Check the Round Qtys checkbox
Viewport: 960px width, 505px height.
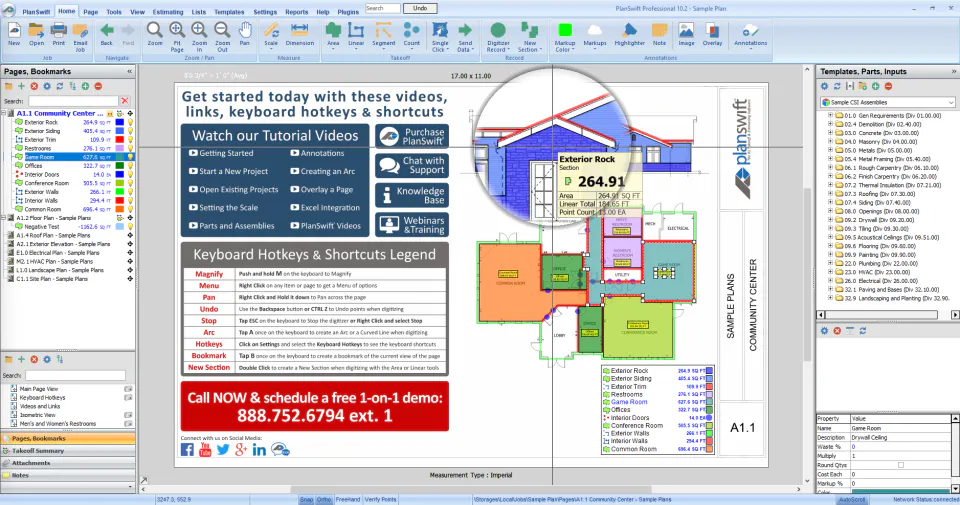tap(901, 465)
